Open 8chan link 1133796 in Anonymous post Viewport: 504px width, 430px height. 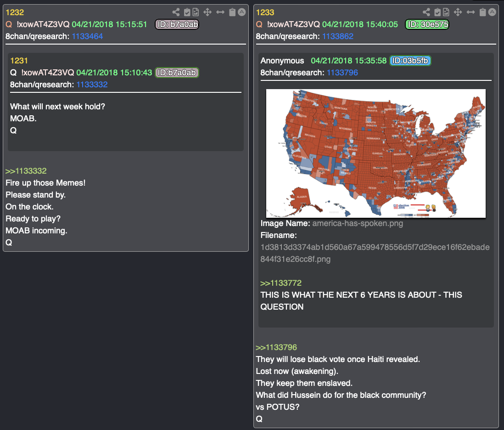[342, 73]
